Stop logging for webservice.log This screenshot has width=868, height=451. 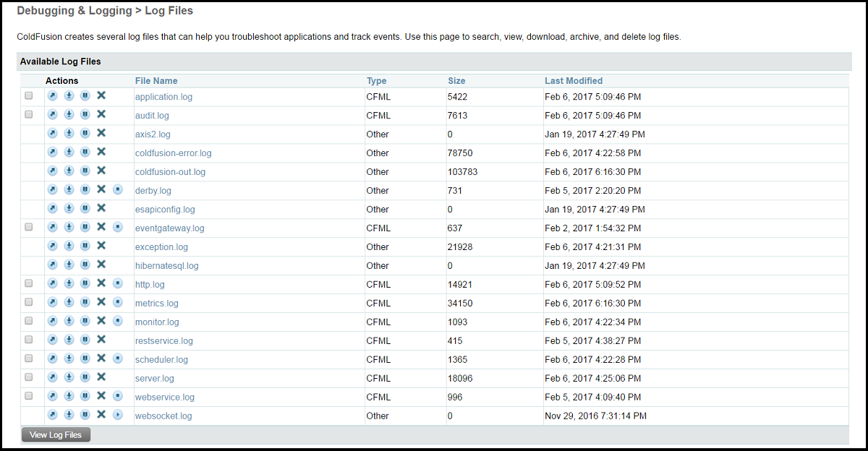(x=118, y=396)
